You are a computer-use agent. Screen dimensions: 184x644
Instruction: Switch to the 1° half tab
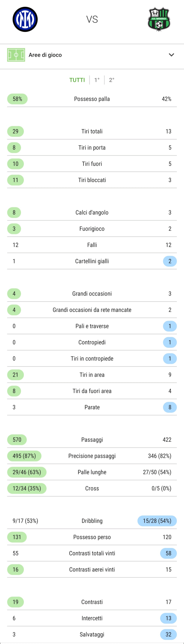pos(97,80)
